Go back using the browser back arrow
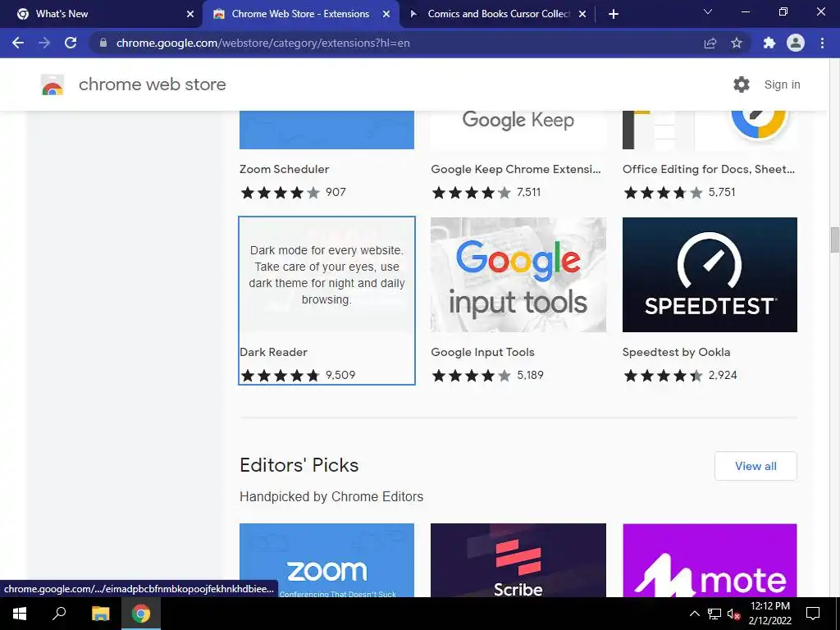This screenshot has width=840, height=630. click(x=18, y=43)
